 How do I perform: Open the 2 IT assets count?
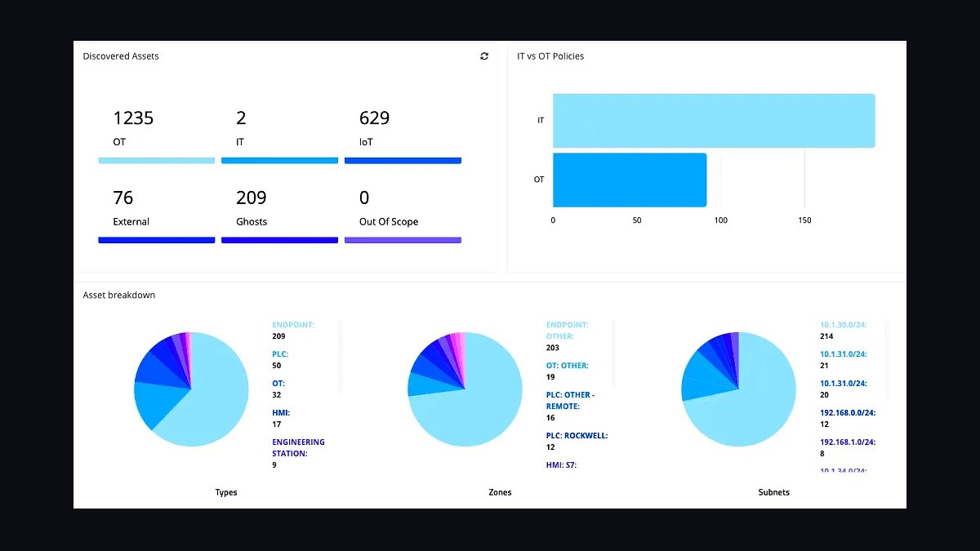[x=241, y=118]
